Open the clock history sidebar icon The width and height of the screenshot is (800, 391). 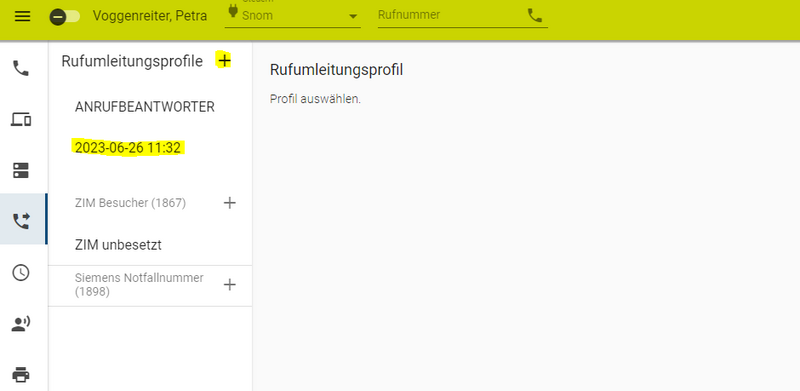coord(21,273)
